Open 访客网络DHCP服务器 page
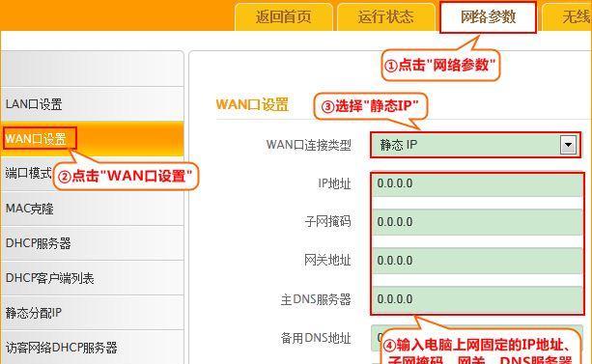 [x=92, y=348]
